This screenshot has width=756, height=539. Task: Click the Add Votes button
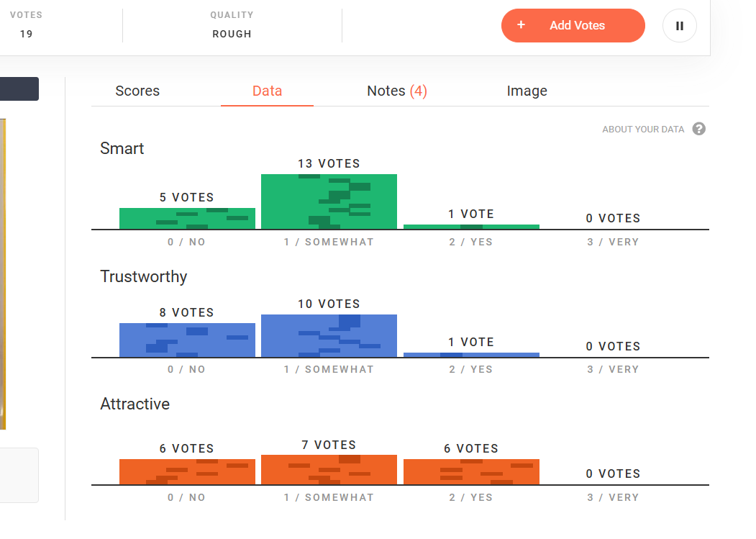click(x=573, y=26)
